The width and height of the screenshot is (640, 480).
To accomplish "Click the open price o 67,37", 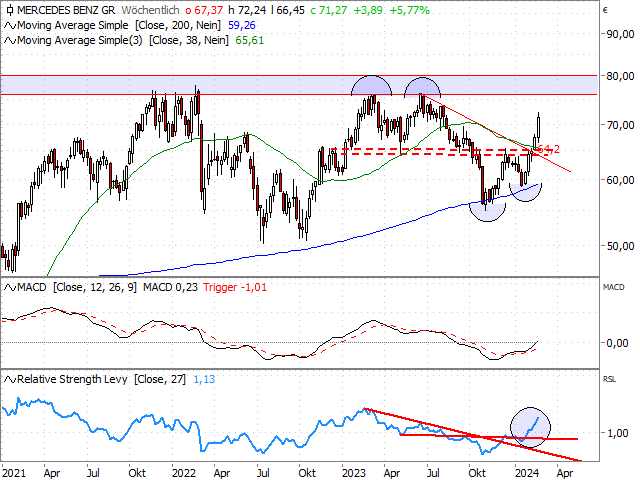I will coord(203,10).
